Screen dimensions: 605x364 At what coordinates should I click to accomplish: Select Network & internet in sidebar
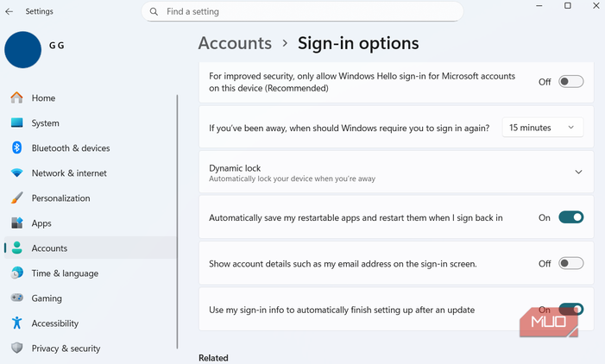(x=91, y=173)
